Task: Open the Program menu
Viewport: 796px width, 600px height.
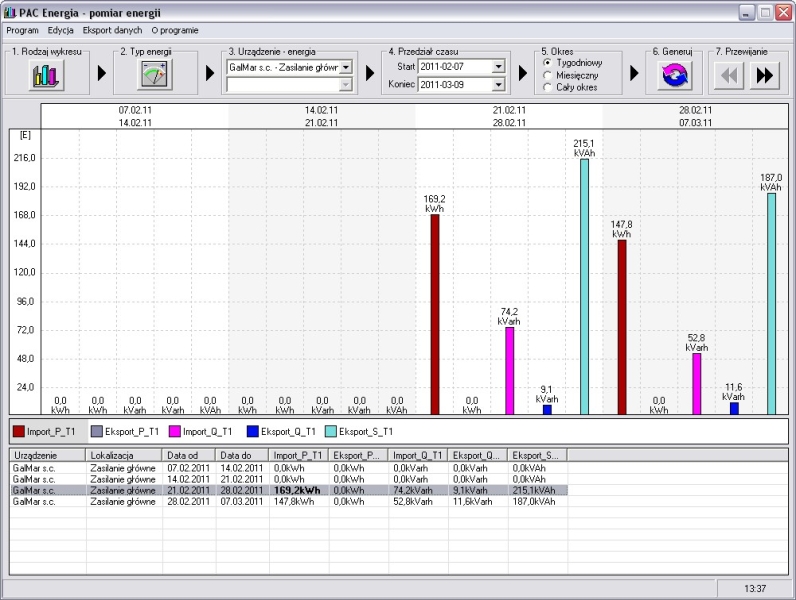Action: pos(22,30)
